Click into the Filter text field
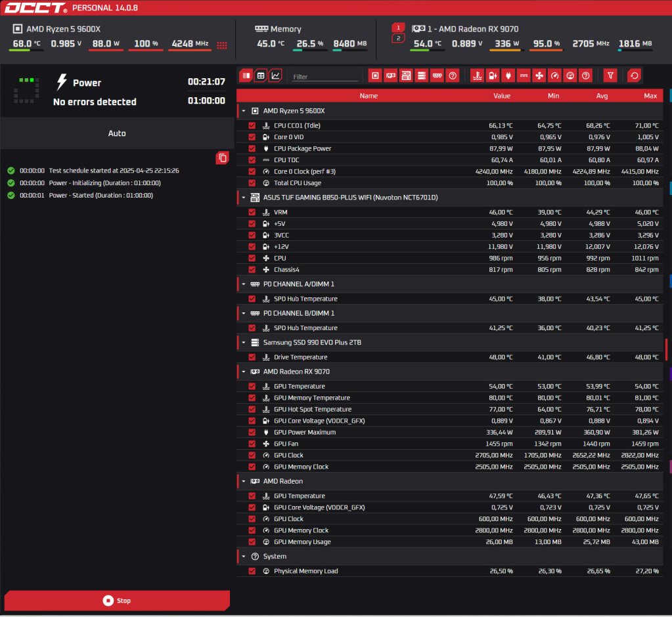This screenshot has width=672, height=617. 325,77
